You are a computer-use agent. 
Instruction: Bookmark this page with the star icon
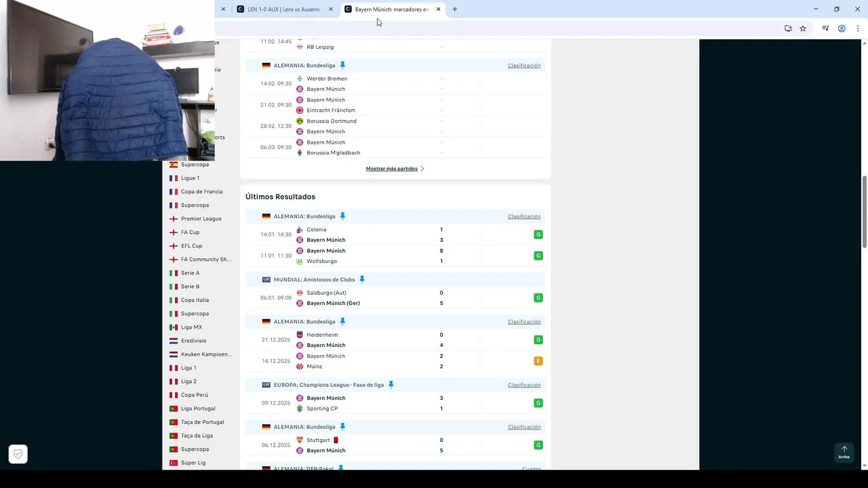pyautogui.click(x=803, y=28)
